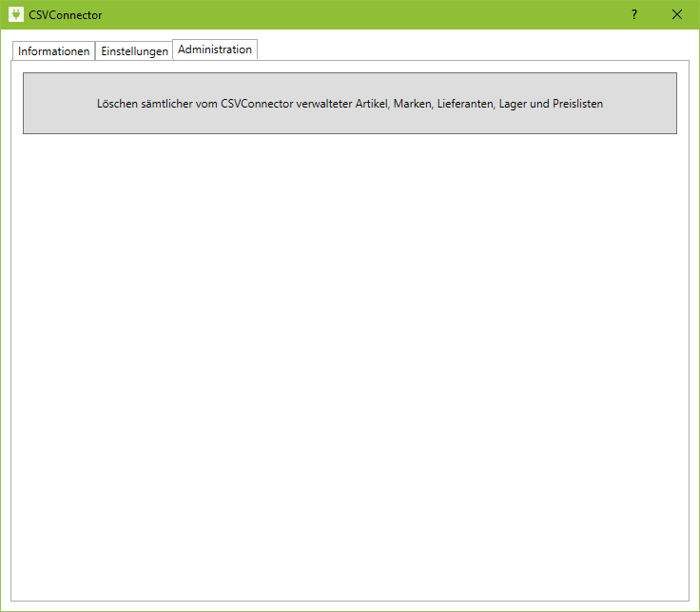
Task: Click the empty title bar area
Action: pos(361,15)
